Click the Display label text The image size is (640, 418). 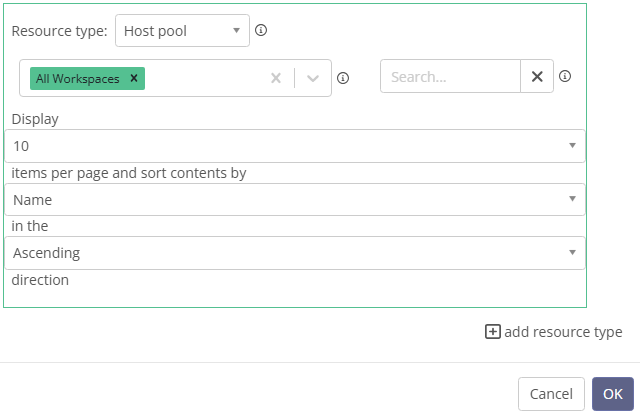pyautogui.click(x=35, y=119)
